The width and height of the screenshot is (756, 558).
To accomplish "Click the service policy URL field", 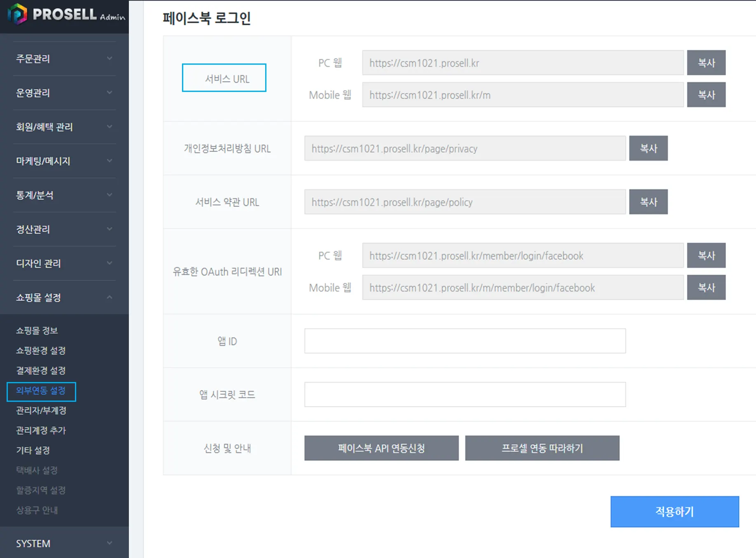I will tap(465, 202).
